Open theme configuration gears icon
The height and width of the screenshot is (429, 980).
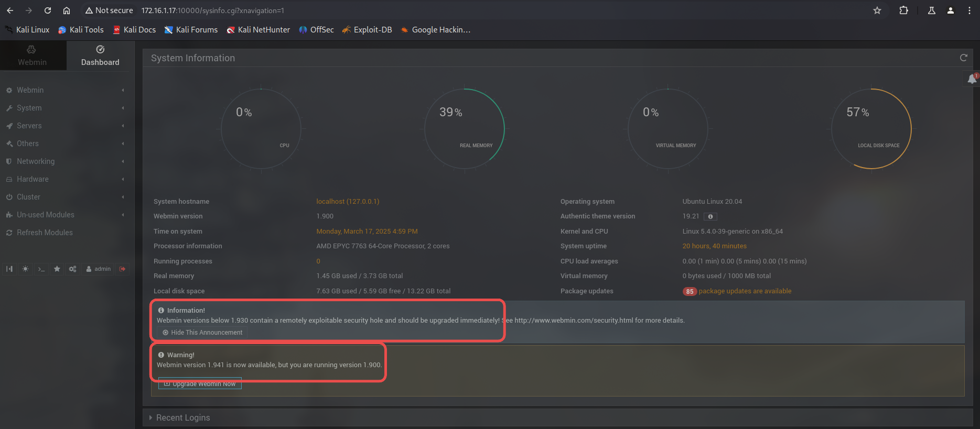point(73,269)
